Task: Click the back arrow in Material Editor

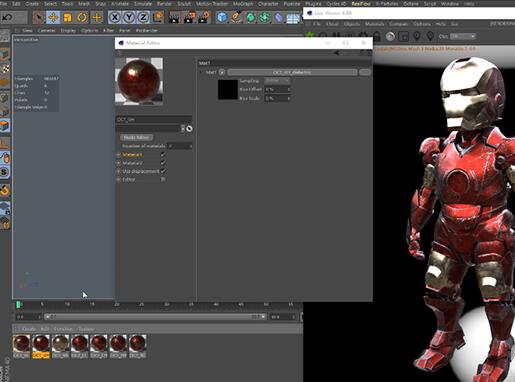Action: [337, 53]
